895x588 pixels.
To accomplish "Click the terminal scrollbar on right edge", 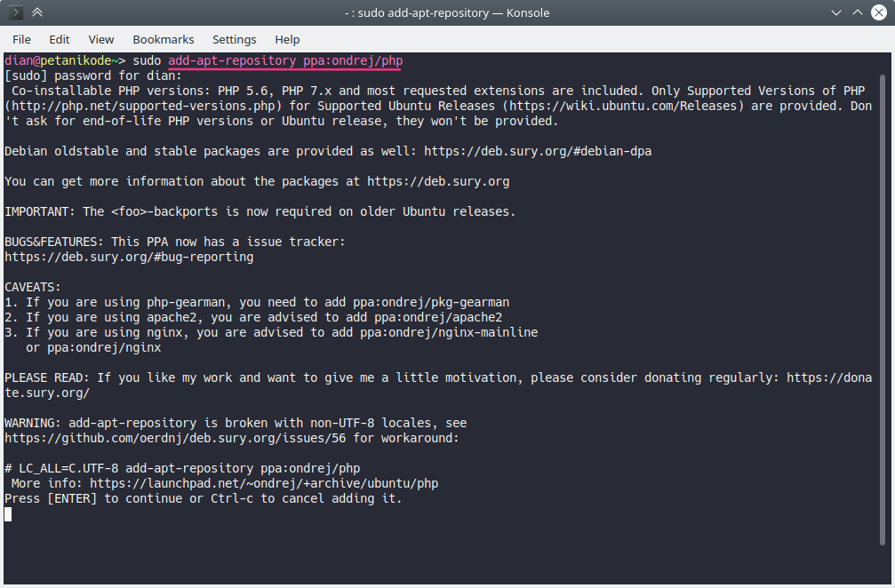I will click(x=886, y=302).
